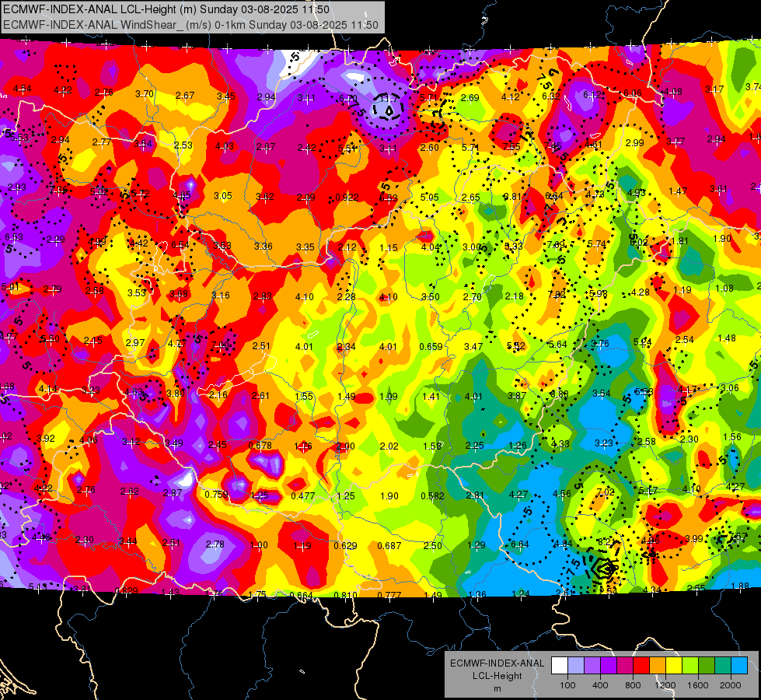
Task: Click the dark green legend swatch right of 1600
Action: coord(706,666)
